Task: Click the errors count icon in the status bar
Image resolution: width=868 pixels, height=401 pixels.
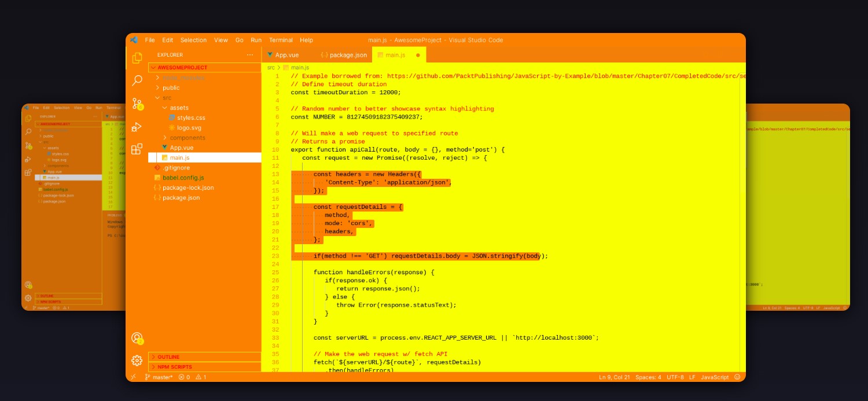Action: coord(184,377)
